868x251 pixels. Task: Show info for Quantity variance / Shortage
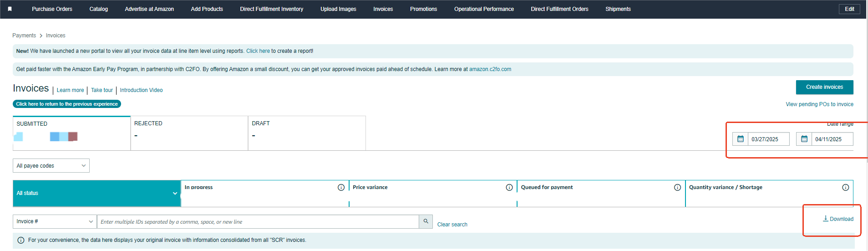click(x=845, y=187)
